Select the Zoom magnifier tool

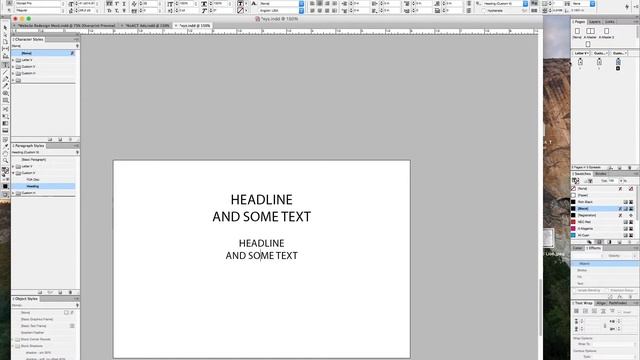[x=5, y=161]
